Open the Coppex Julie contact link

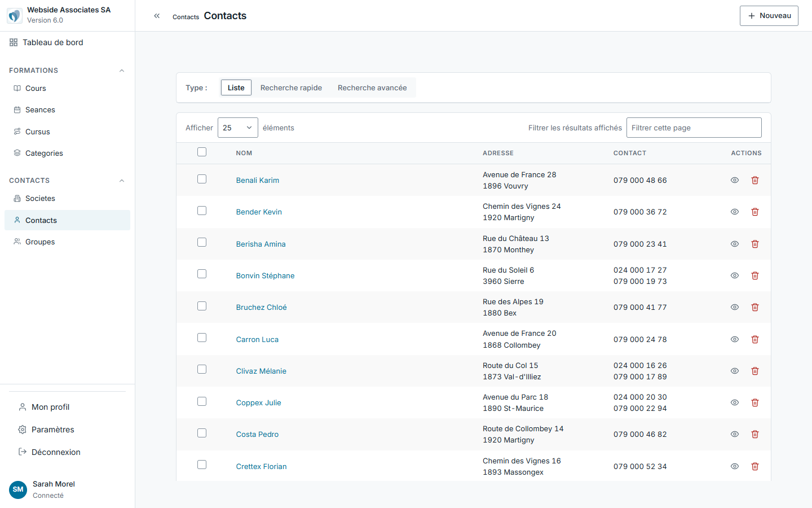coord(258,402)
